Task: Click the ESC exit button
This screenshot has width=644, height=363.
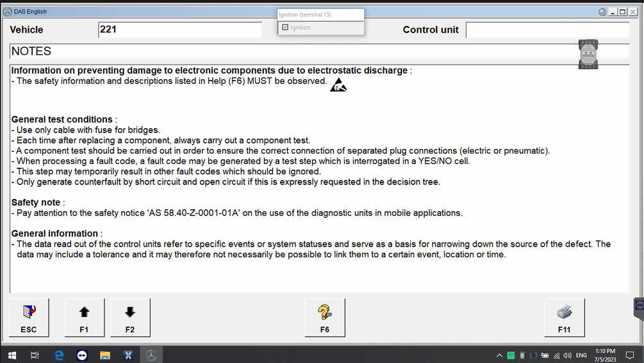Action: coord(29,318)
